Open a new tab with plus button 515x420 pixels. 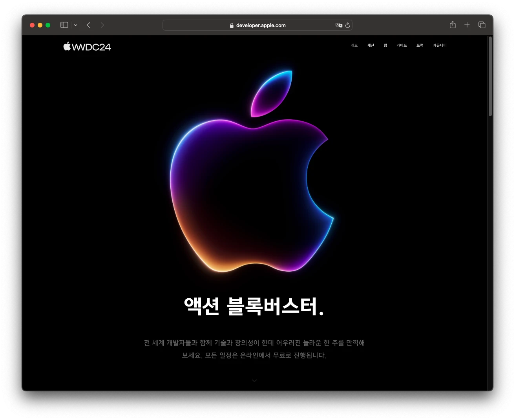point(467,25)
